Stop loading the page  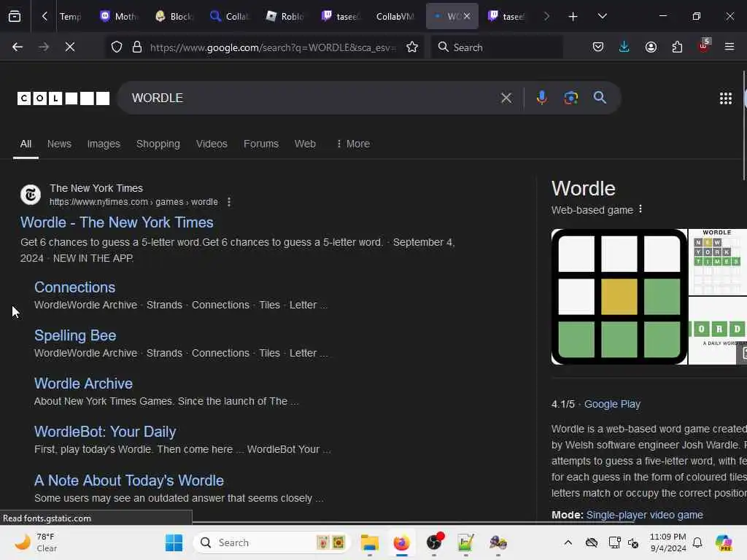pos(70,47)
